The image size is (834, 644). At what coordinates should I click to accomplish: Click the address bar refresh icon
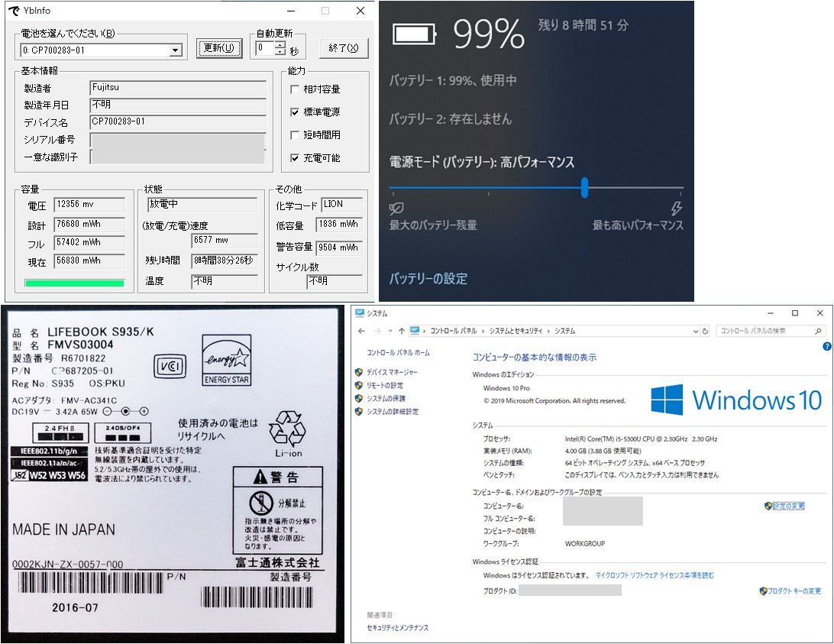(705, 331)
